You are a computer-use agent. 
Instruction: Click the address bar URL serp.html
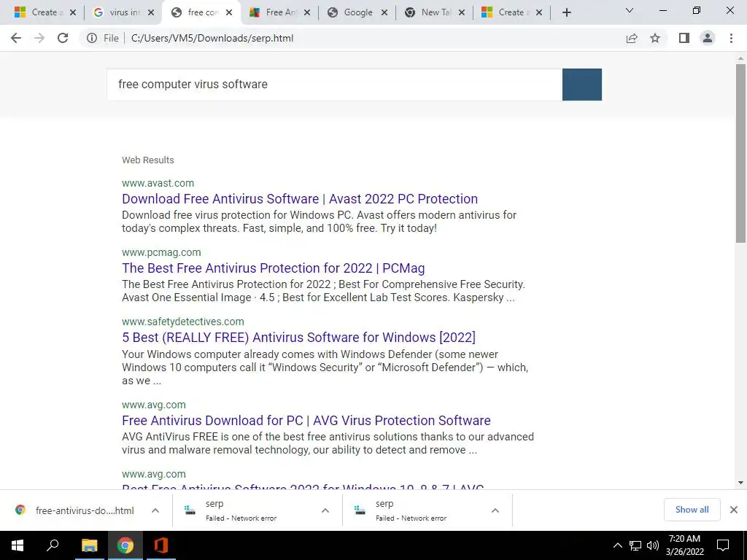[212, 38]
